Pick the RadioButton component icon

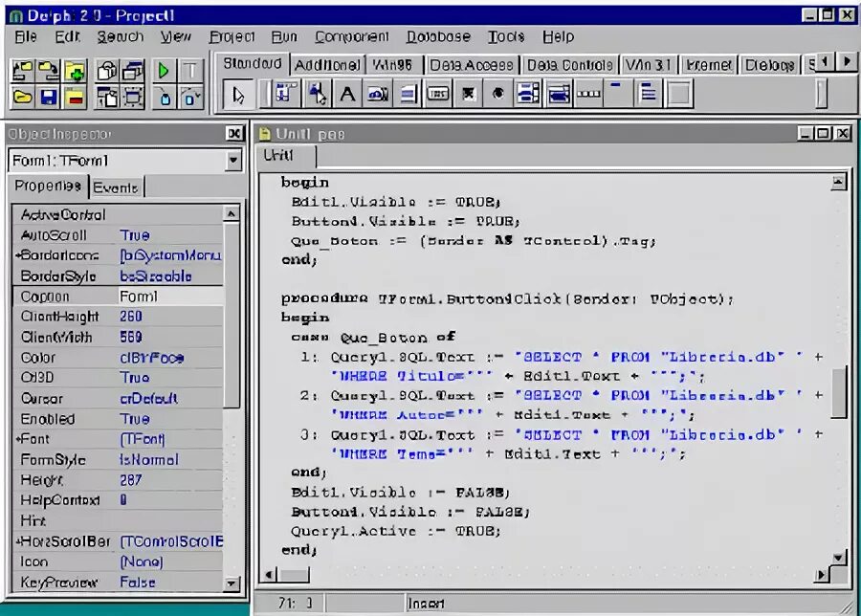498,94
